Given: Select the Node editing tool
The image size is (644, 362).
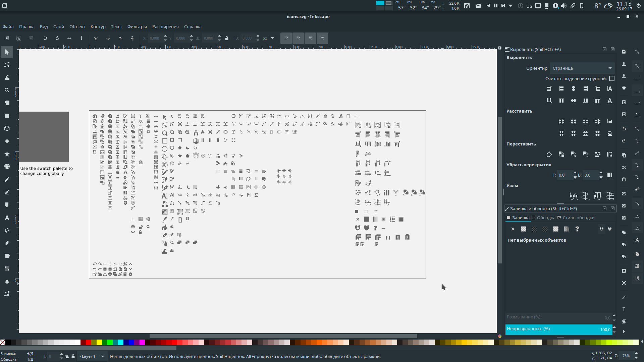Looking at the screenshot, I should pos(7,65).
